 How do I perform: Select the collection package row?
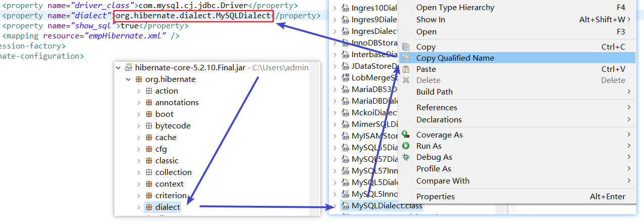[x=168, y=172]
